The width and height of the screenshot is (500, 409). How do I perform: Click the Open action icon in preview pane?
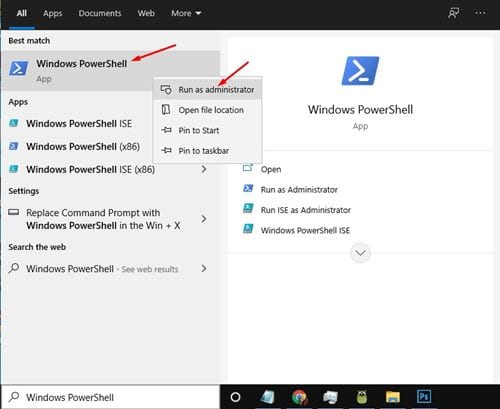[248, 168]
